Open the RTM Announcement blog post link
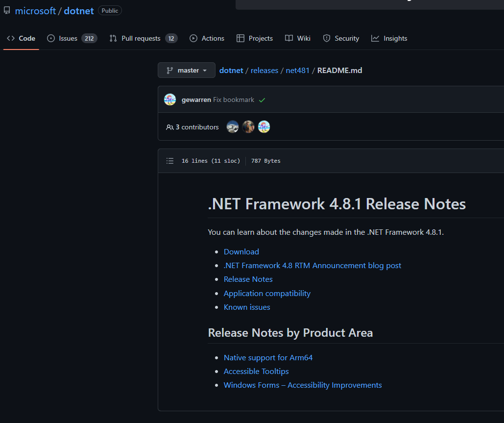Image resolution: width=504 pixels, height=423 pixels. (312, 265)
